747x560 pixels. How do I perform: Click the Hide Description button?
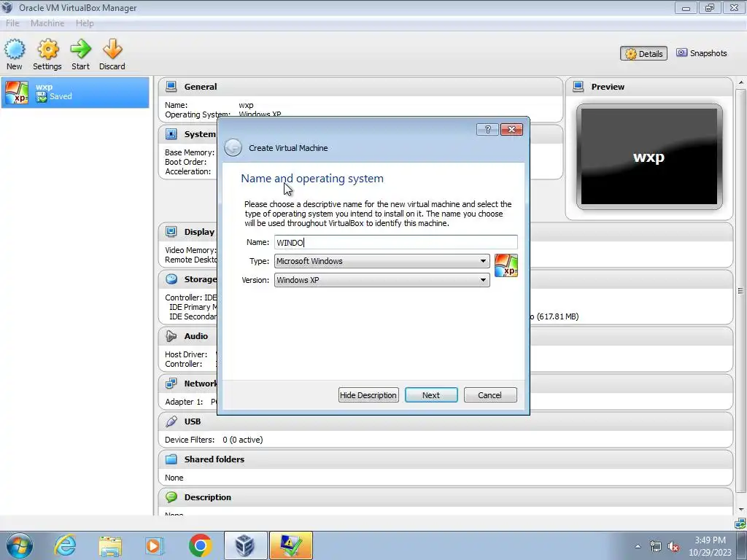pos(368,394)
